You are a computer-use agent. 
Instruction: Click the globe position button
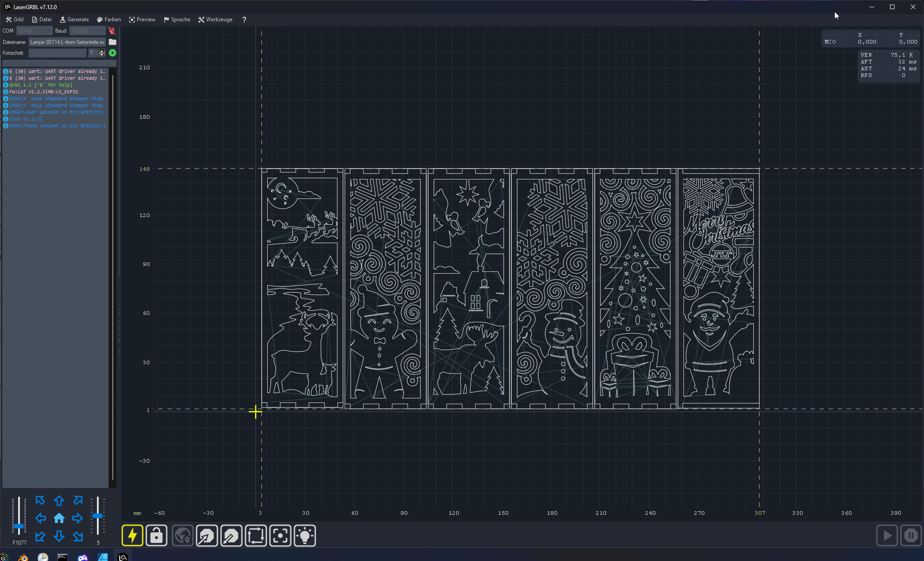coord(183,536)
